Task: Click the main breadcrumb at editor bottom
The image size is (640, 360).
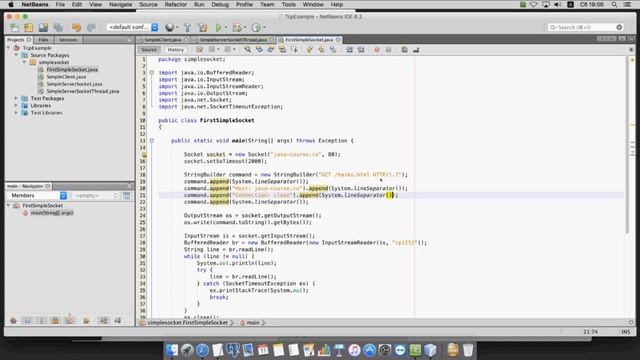Action: coord(253,322)
